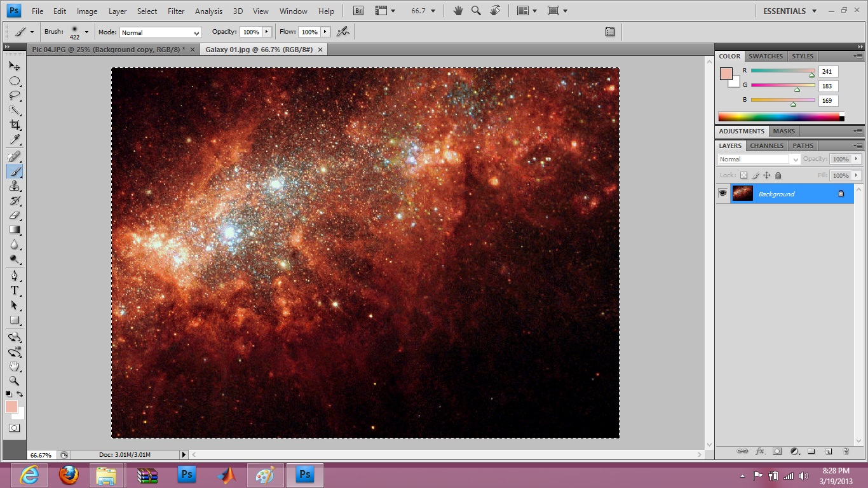This screenshot has height=488, width=868.
Task: Select the Crop tool
Action: [x=15, y=125]
